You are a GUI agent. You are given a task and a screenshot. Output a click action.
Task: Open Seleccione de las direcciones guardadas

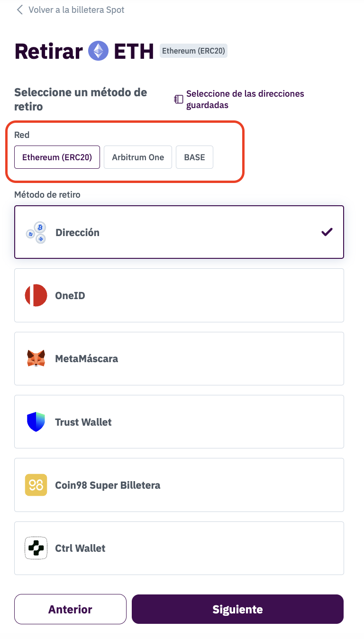click(245, 99)
